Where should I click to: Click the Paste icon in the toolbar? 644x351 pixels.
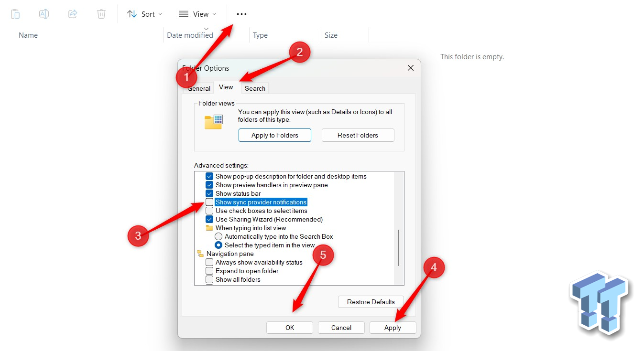tap(15, 14)
